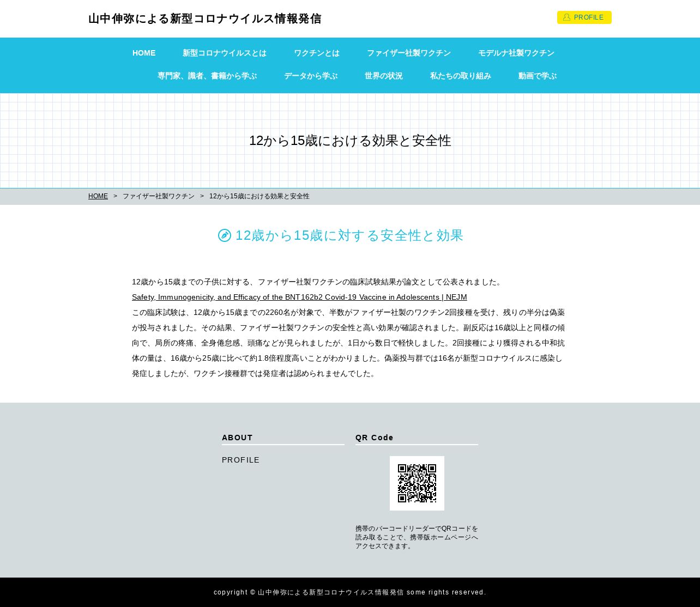700x607 pixels.
Task: Open 専門家、識者、書籍から学ぶ menu item
Action: [x=207, y=76]
